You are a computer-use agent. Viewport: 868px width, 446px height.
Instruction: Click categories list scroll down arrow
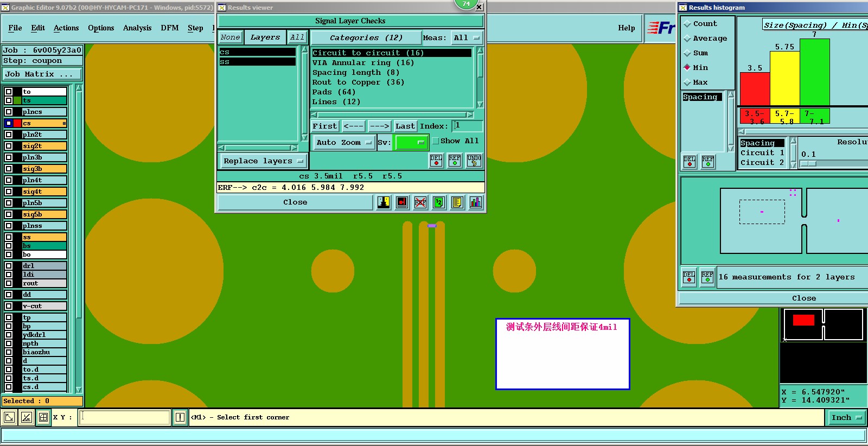tap(480, 105)
